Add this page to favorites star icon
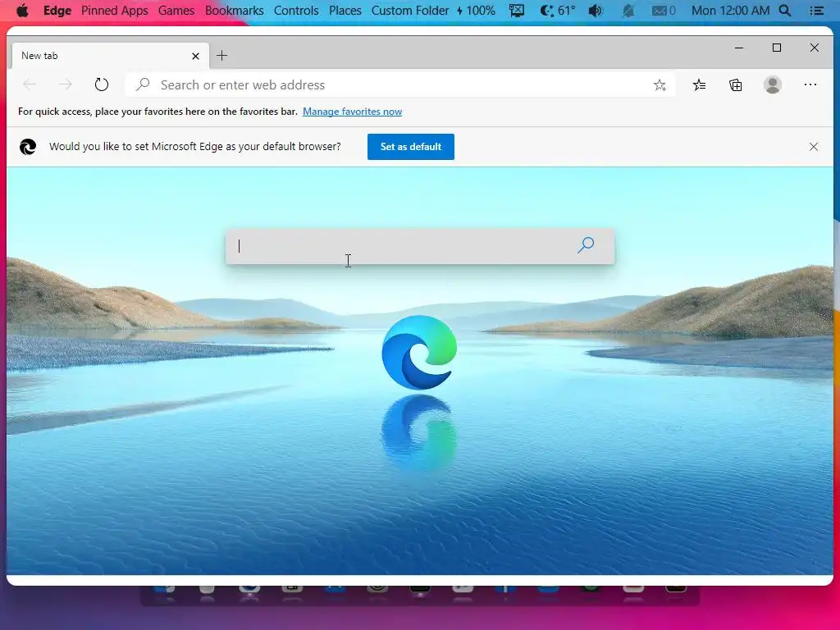The image size is (840, 630). click(660, 84)
